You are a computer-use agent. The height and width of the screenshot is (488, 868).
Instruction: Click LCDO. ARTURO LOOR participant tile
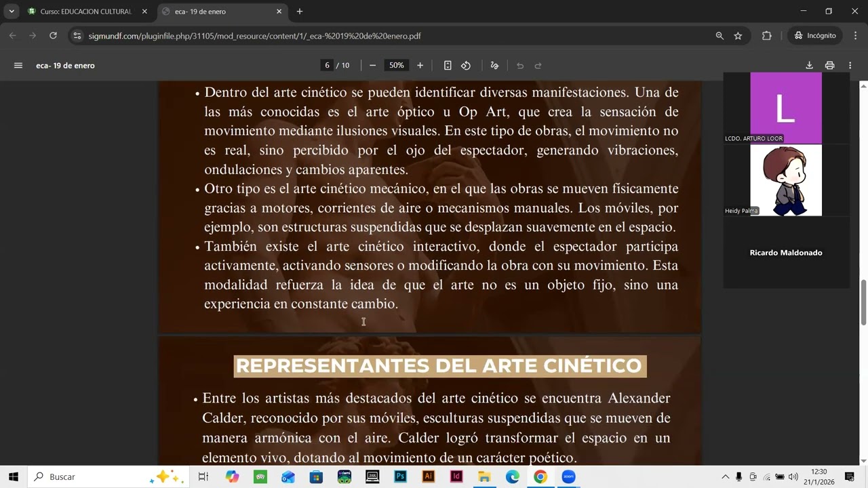(786, 108)
